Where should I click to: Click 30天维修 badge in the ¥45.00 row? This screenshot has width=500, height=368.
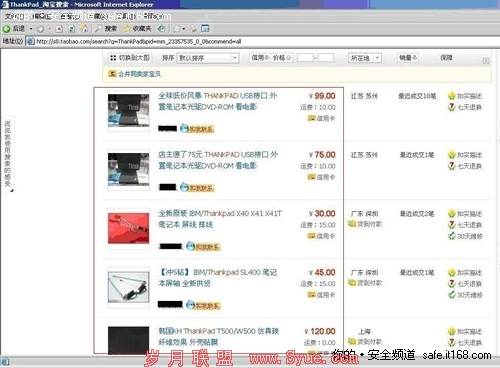click(465, 295)
